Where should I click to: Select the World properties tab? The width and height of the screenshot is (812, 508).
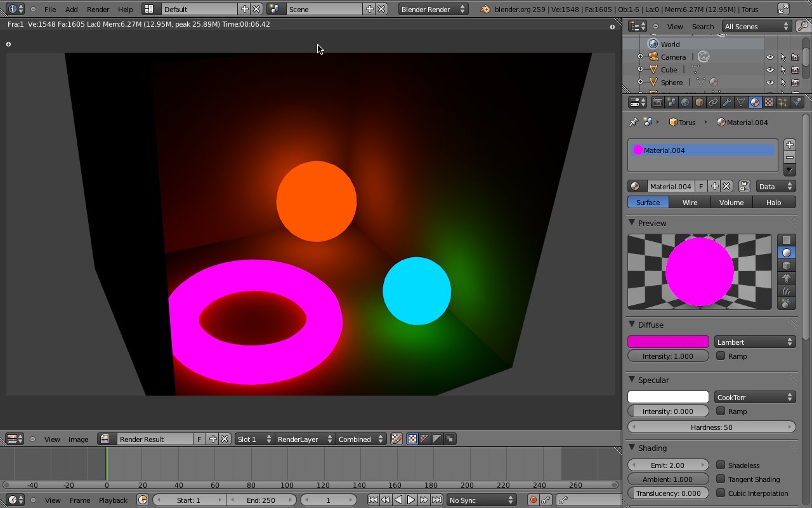tap(684, 102)
